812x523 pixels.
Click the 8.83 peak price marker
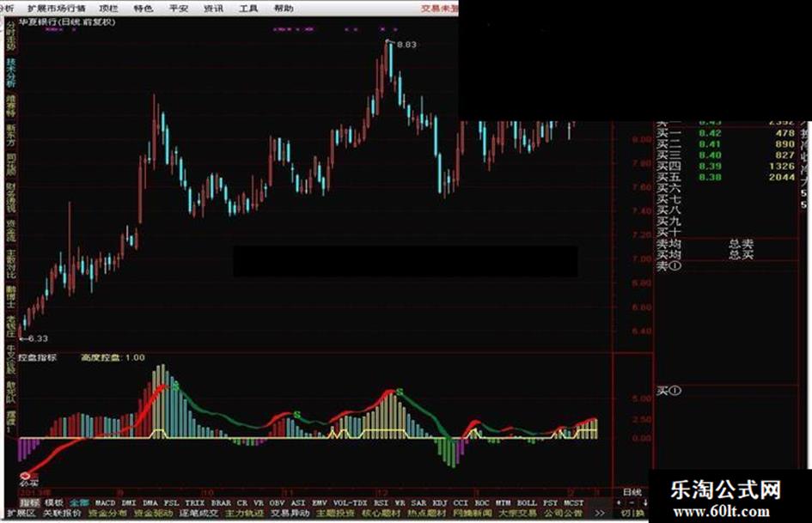point(406,45)
